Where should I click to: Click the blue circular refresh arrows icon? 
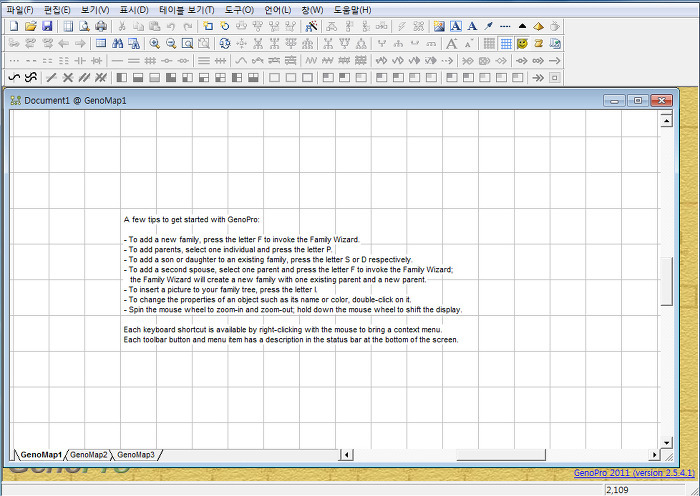(x=225, y=43)
